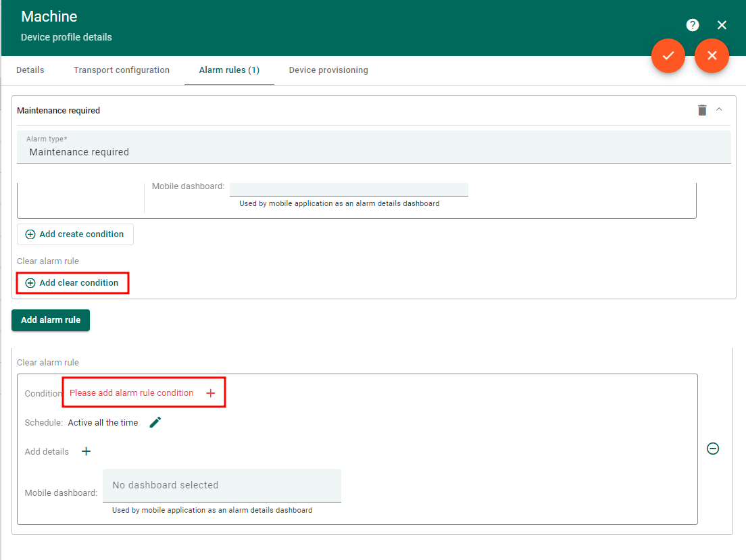Edit the schedule with the pencil icon
The image size is (746, 560).
pyautogui.click(x=155, y=422)
